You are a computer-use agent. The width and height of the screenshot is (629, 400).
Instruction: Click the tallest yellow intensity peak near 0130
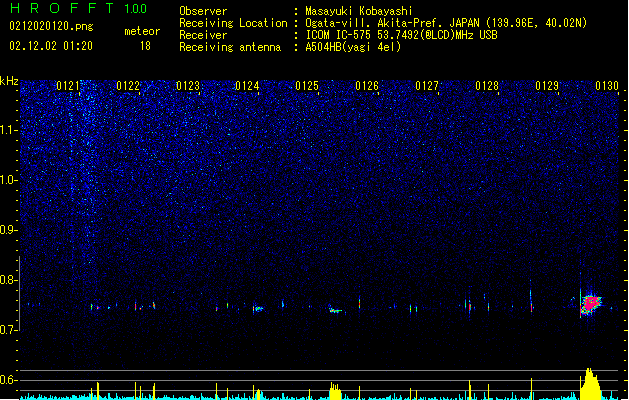(590, 384)
